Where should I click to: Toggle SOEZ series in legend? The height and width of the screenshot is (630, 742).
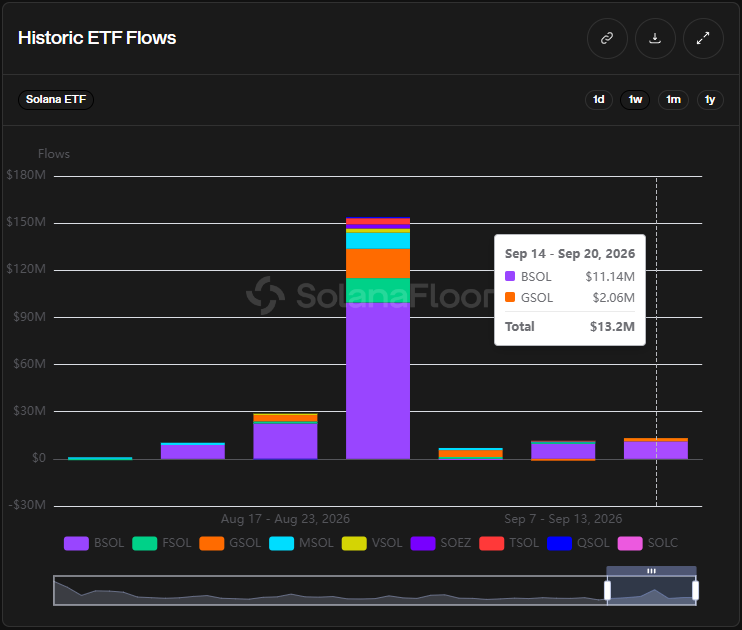441,543
